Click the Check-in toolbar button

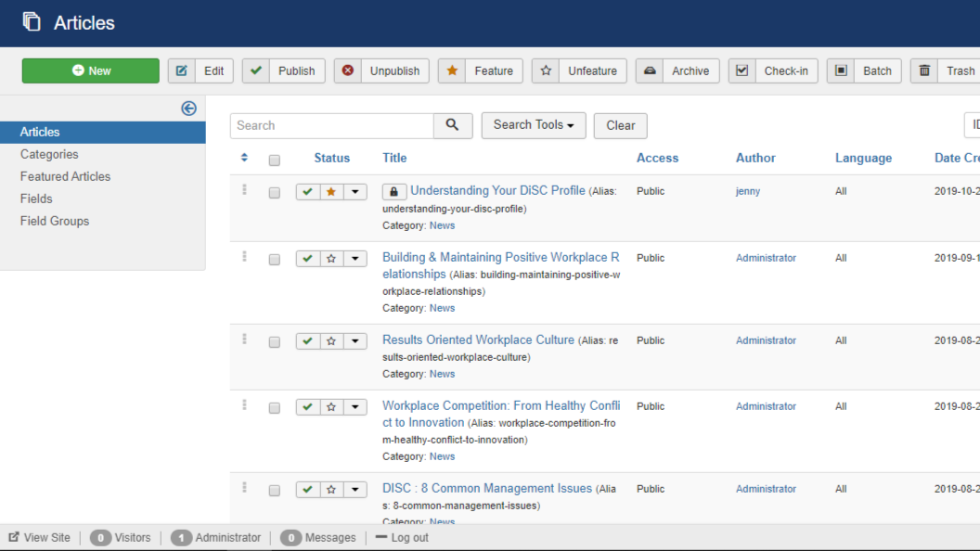(773, 70)
